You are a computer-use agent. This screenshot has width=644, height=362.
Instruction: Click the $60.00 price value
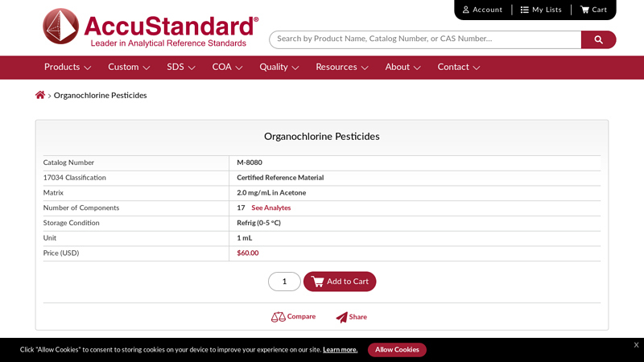point(248,253)
